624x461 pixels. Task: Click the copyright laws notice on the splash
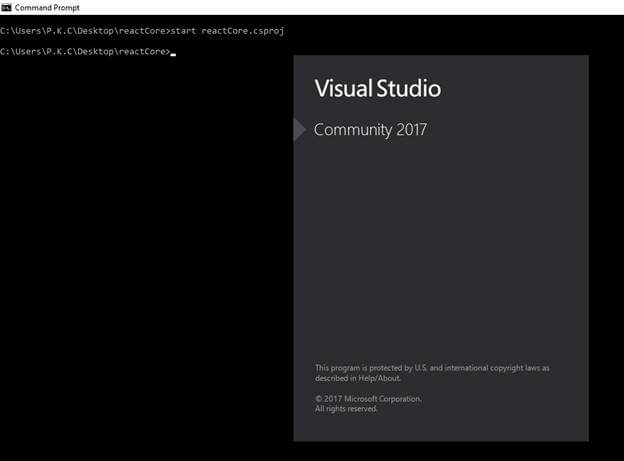click(x=432, y=373)
